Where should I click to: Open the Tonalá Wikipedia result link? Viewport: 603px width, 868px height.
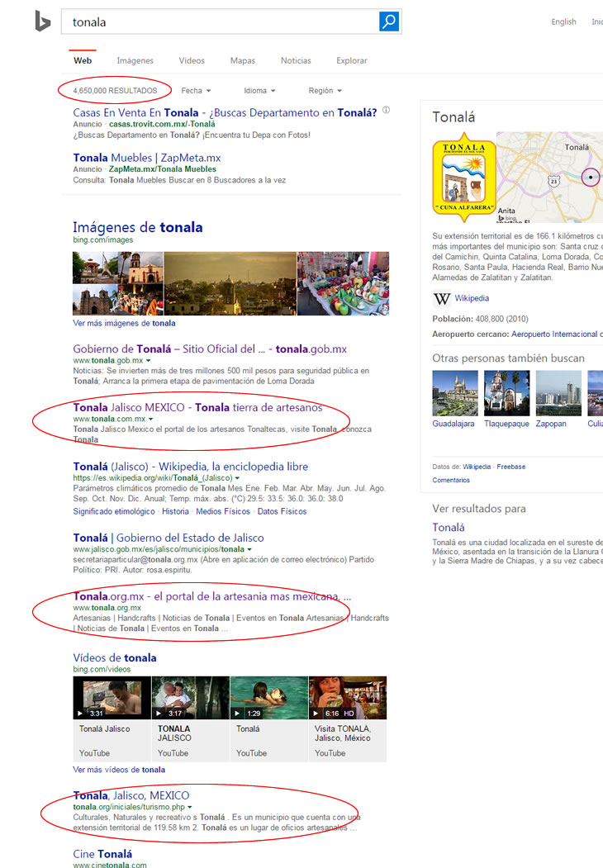(x=190, y=467)
